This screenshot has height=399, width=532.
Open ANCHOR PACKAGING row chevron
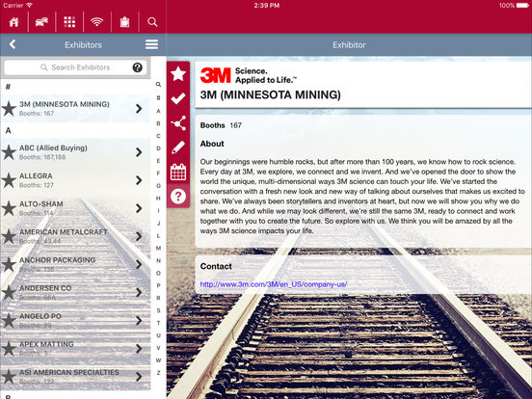pos(139,265)
